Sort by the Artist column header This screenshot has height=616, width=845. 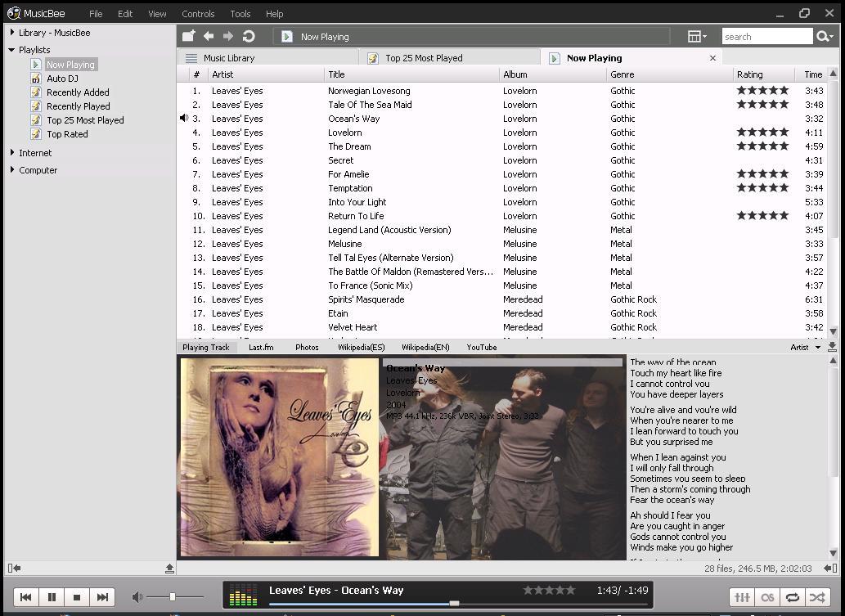[x=266, y=74]
